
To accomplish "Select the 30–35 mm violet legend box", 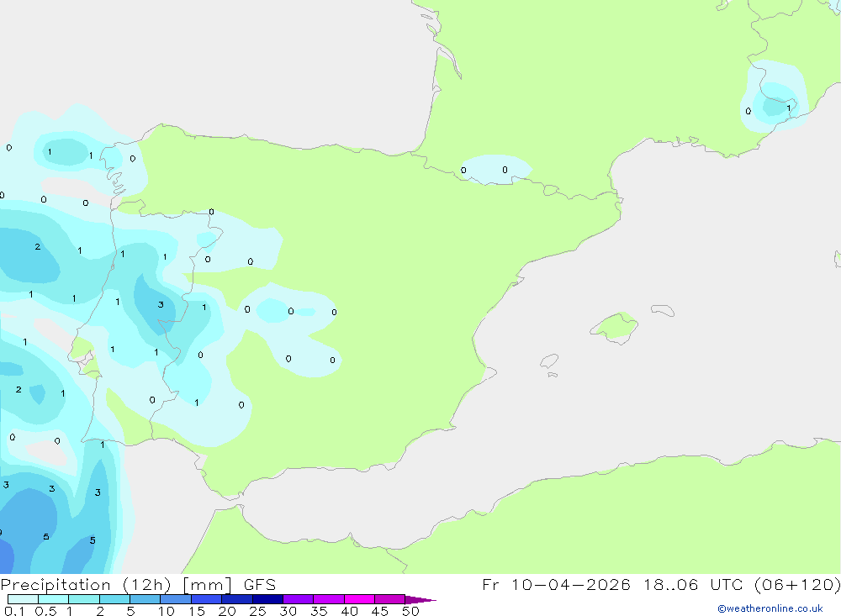I will (299, 599).
